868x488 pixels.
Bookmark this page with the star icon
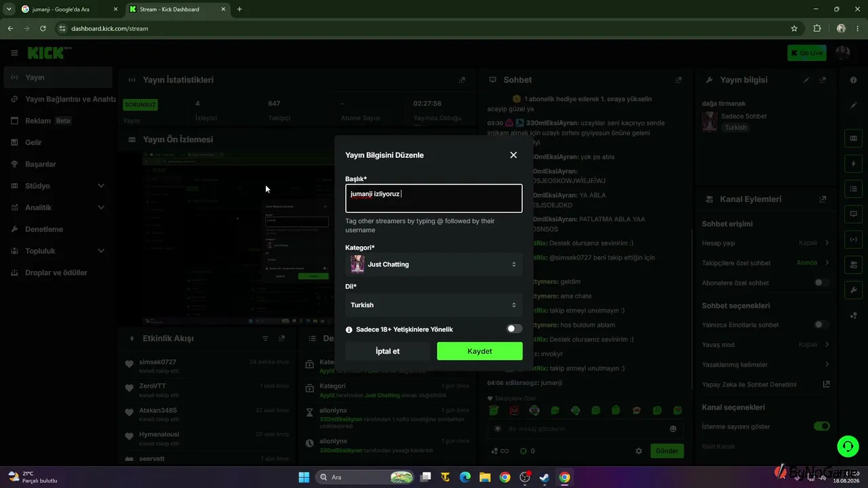click(x=794, y=28)
